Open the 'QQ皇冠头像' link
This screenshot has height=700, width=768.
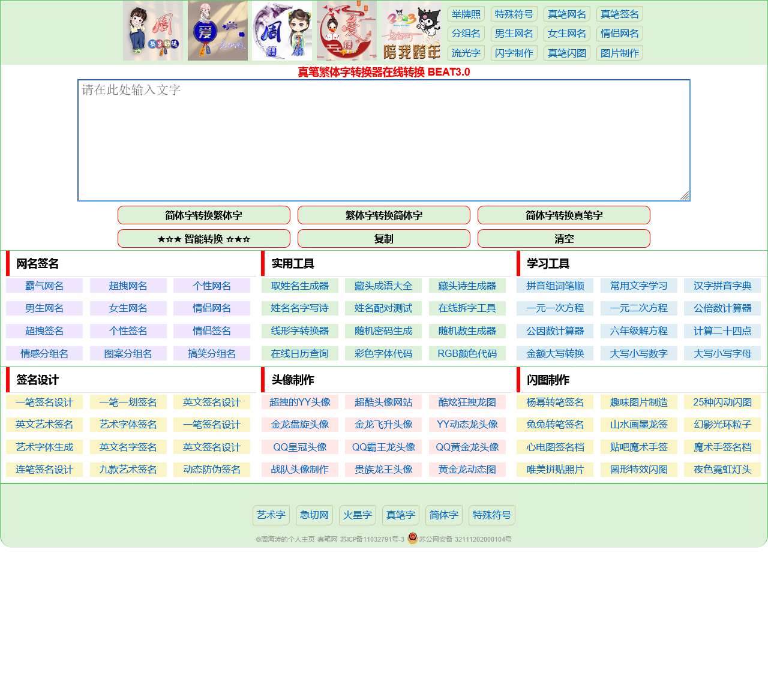click(x=300, y=447)
